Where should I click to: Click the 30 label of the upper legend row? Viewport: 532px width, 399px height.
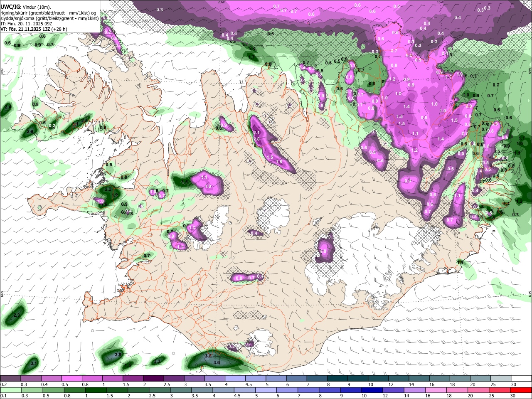pos(513,384)
